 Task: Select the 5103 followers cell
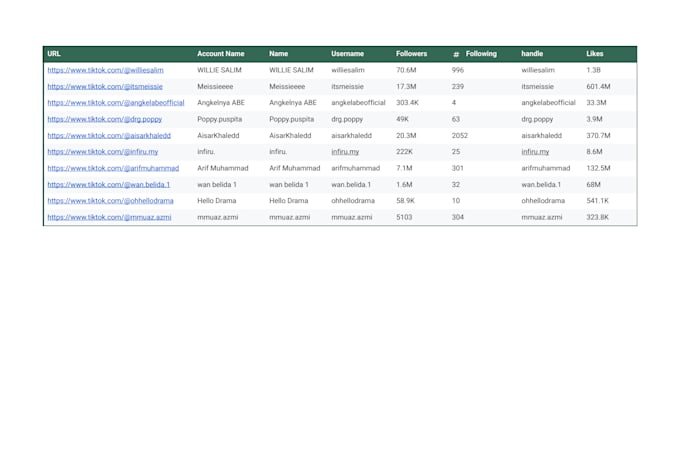[x=404, y=217]
